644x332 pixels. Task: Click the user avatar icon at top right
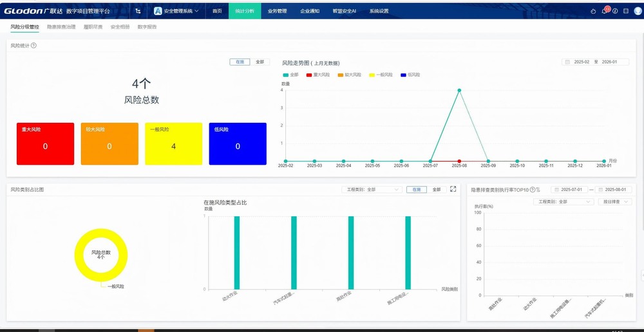point(638,11)
